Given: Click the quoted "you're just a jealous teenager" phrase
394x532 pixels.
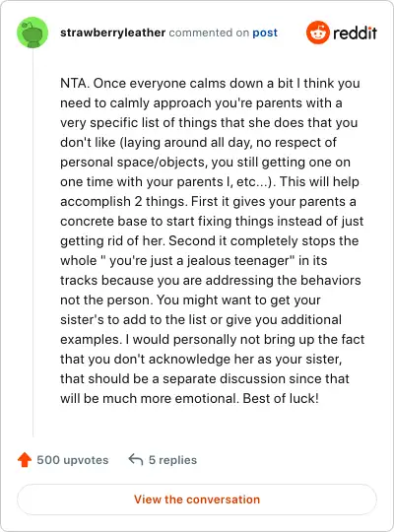Looking at the screenshot, I should click(x=198, y=260).
